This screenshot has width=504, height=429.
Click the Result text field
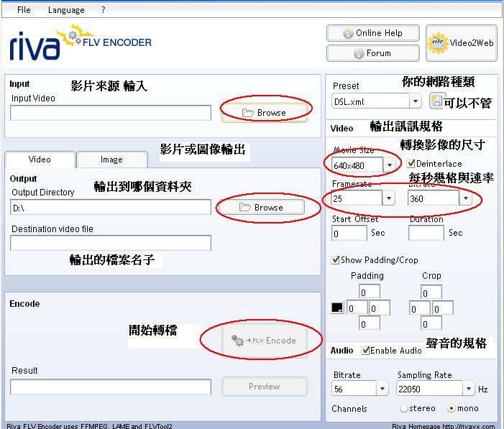[111, 387]
